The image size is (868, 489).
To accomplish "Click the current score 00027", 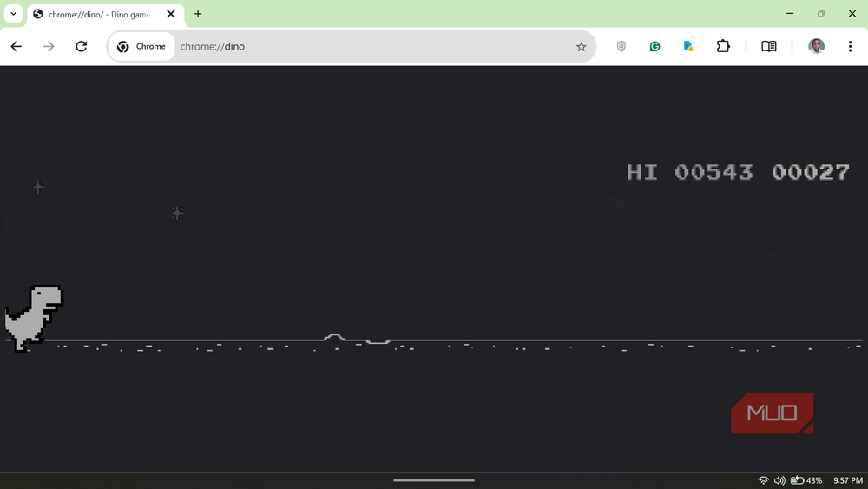I will tap(811, 172).
